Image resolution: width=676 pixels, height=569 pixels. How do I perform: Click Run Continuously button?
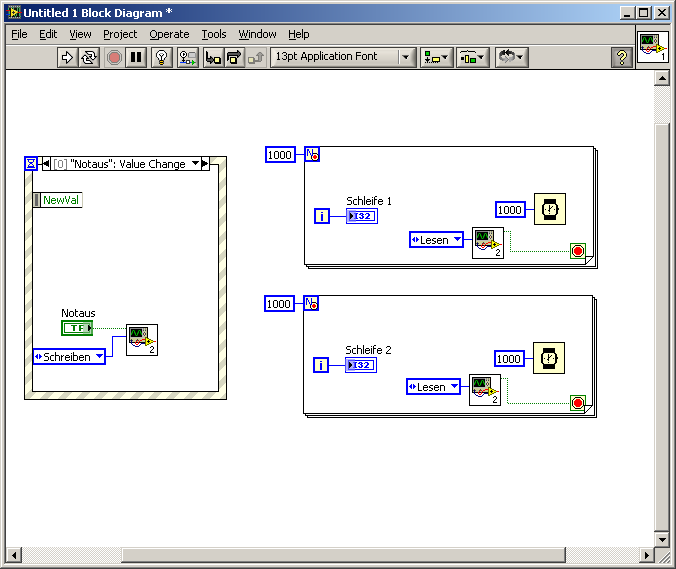click(x=89, y=57)
